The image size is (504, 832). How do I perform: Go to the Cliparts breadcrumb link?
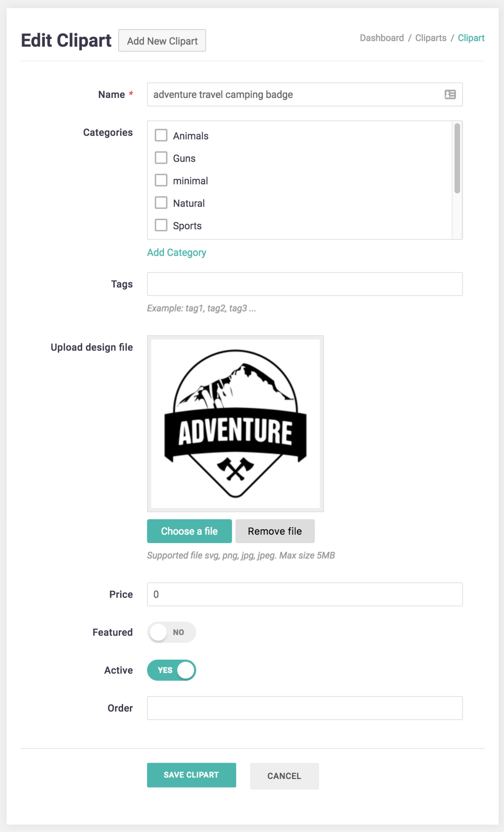tap(430, 38)
